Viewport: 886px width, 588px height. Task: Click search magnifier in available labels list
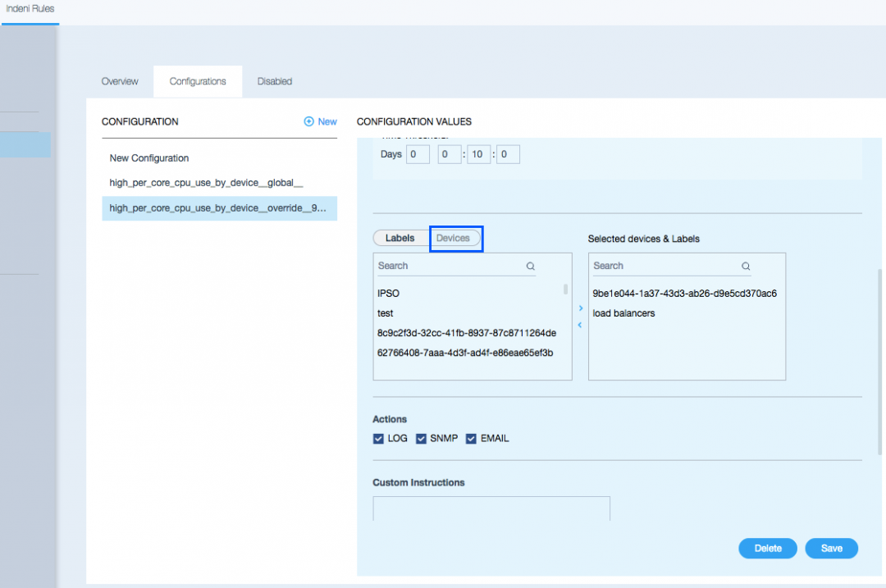point(531,267)
